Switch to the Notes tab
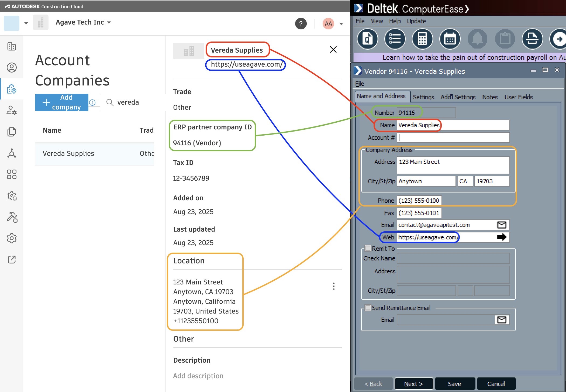566x392 pixels. pos(490,97)
